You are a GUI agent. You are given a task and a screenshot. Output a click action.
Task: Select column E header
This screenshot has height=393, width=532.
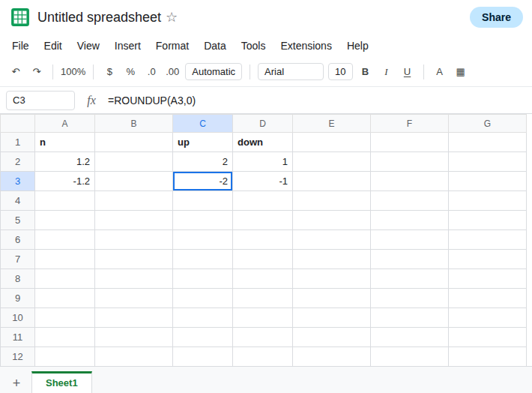pyautogui.click(x=331, y=123)
